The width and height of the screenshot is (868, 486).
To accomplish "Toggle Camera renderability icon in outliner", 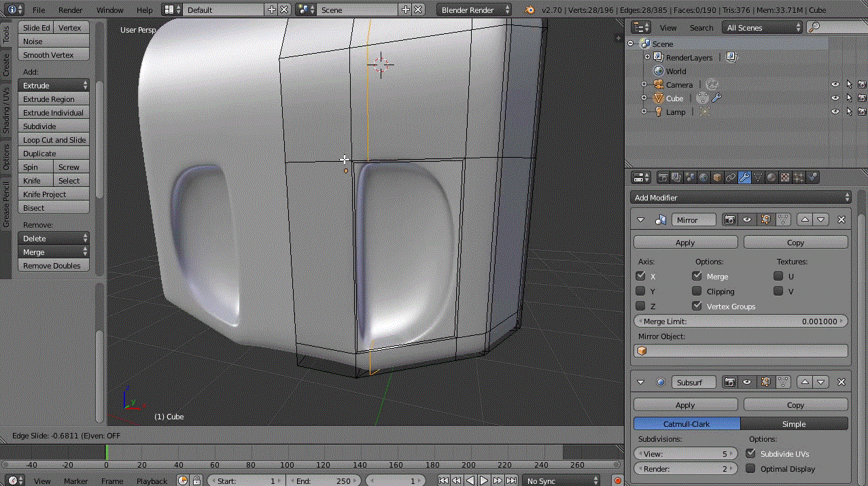I will coord(862,84).
